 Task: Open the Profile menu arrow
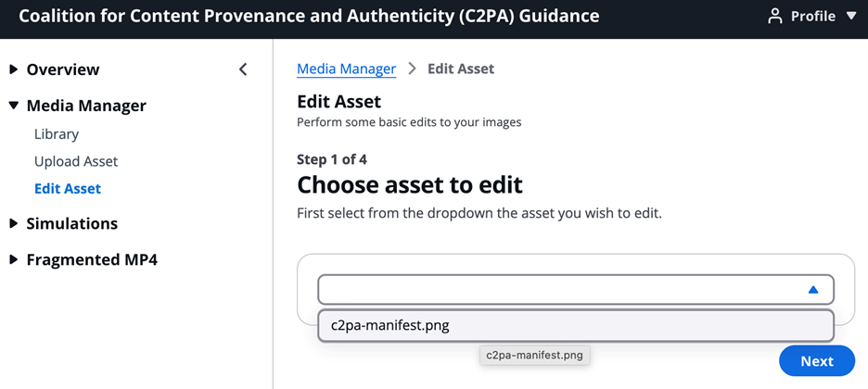[x=853, y=17]
